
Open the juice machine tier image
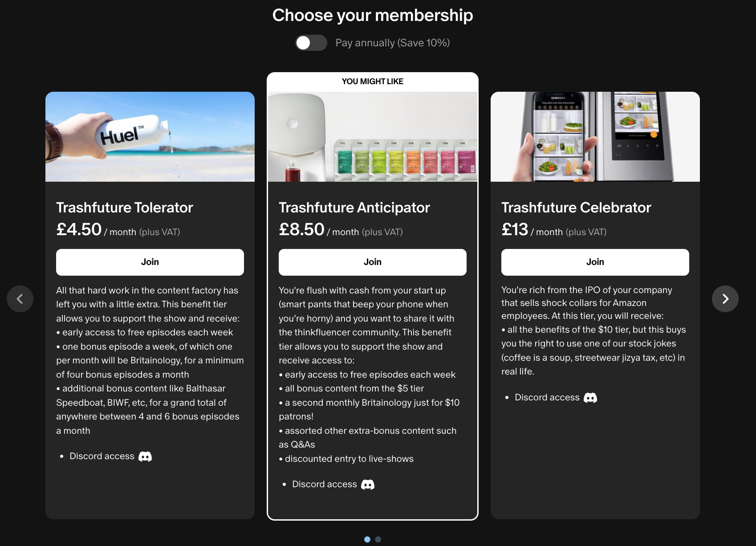point(373,137)
